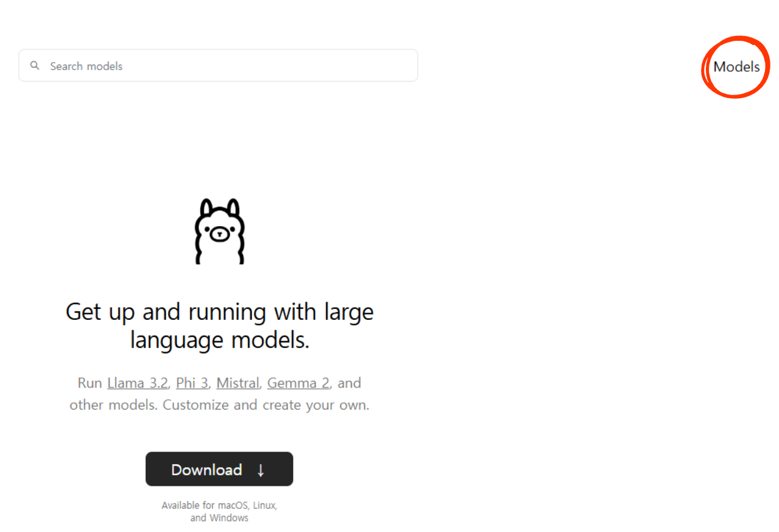Click the black Download button
779x532 pixels.
219,469
